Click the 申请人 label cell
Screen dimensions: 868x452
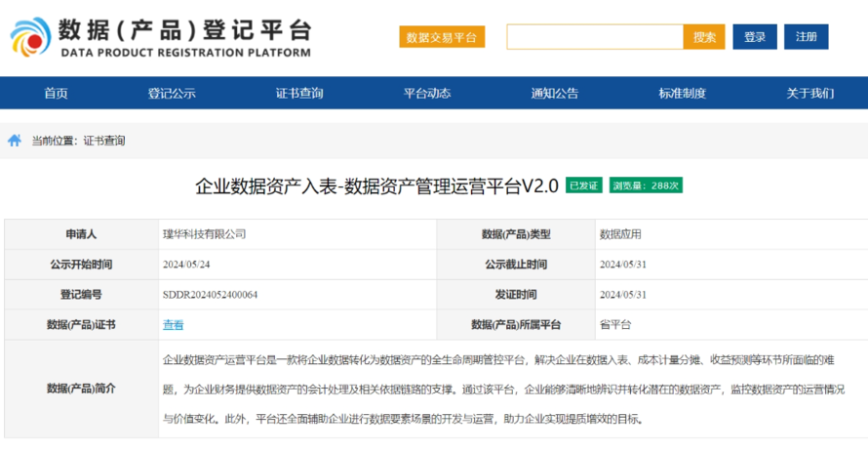pos(81,234)
